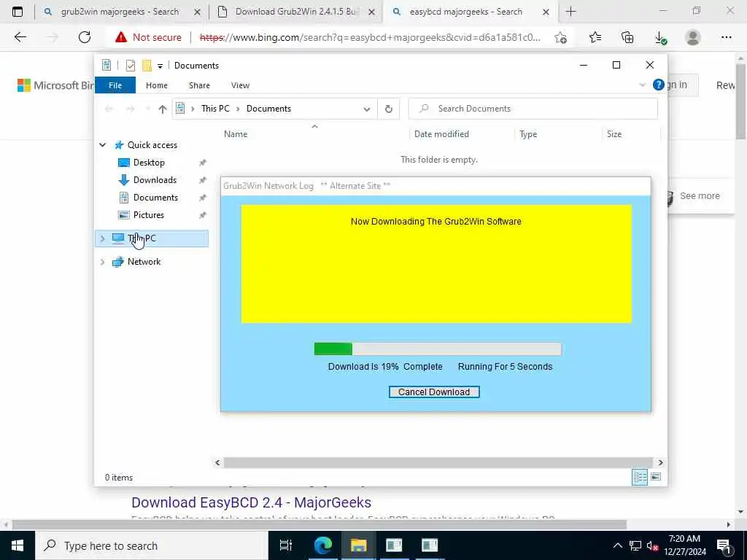The width and height of the screenshot is (747, 560).
Task: Click Task View icon on taskbar
Action: coord(286,545)
